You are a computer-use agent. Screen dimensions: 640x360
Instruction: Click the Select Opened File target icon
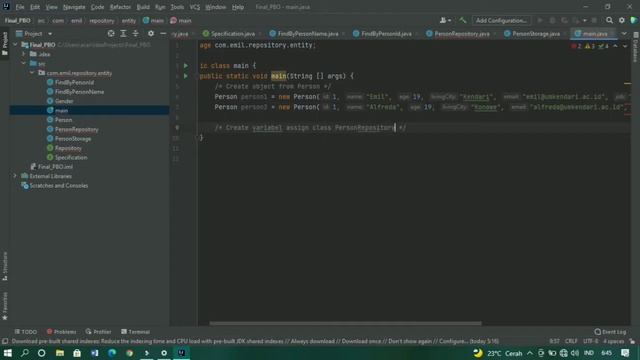pyautogui.click(x=111, y=33)
